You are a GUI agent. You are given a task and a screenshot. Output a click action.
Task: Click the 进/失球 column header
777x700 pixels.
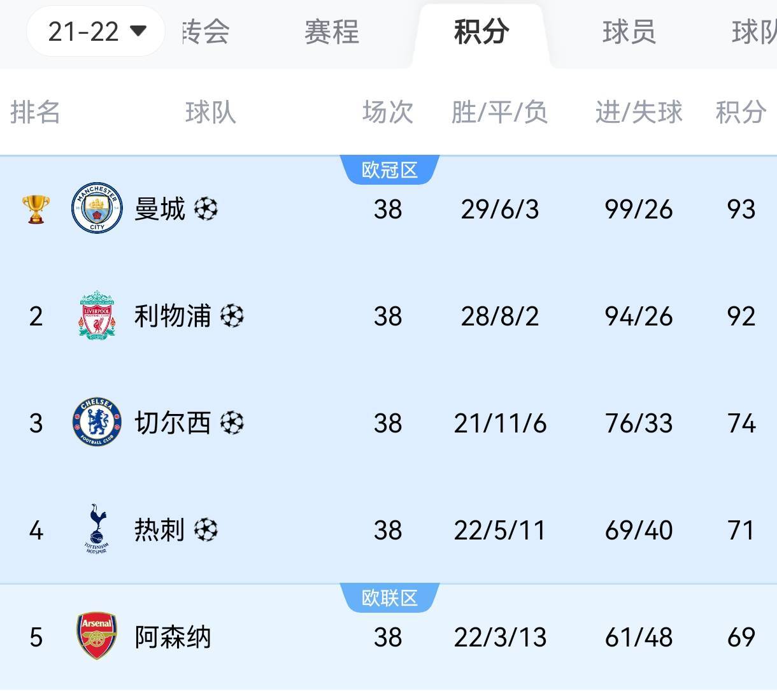point(638,112)
